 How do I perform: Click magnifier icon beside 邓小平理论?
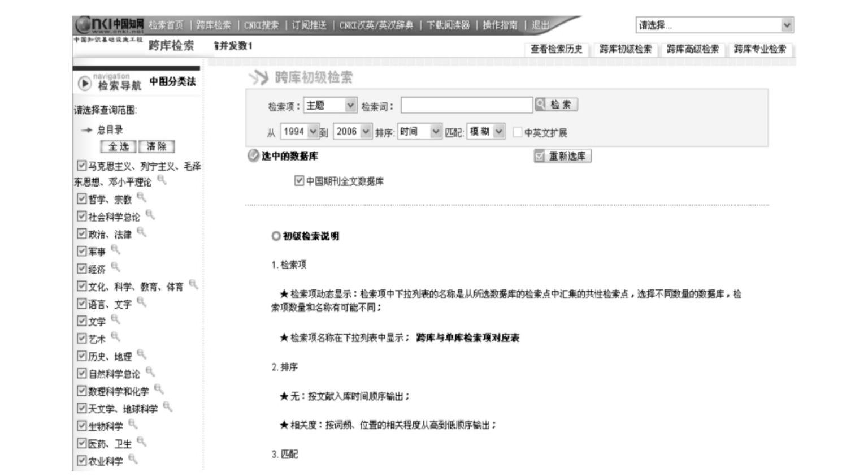(162, 180)
